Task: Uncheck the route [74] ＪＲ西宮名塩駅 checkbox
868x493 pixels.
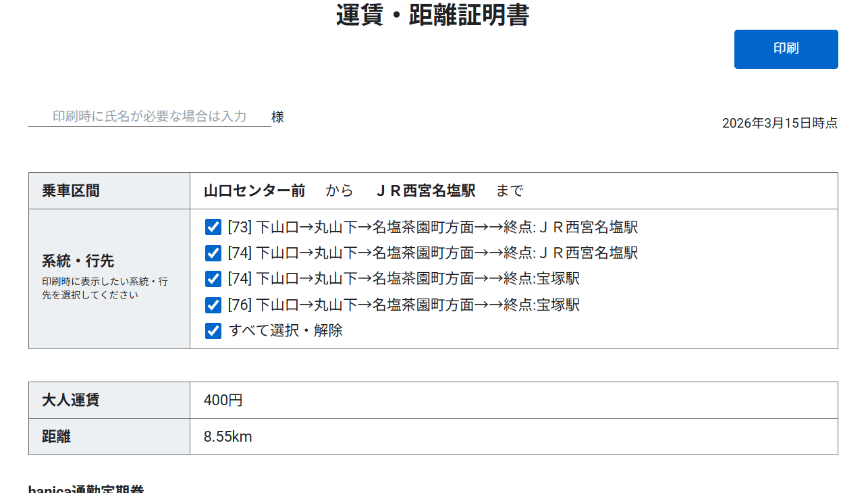Action: pos(213,253)
